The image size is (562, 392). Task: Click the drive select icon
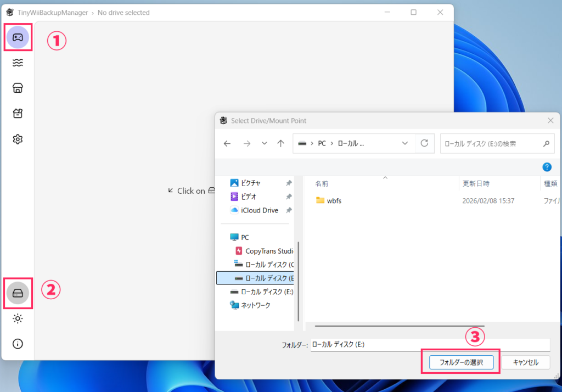pos(18,293)
